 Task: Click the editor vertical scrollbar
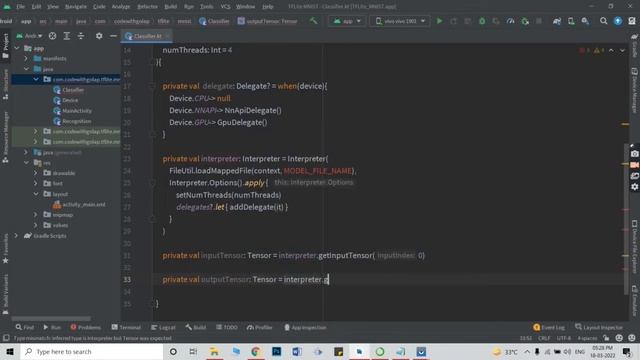[626, 219]
